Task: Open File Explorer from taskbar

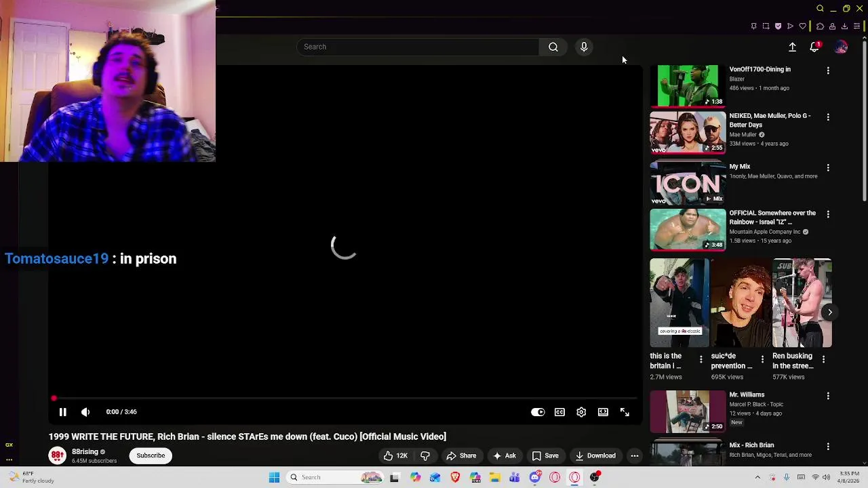Action: (x=495, y=477)
